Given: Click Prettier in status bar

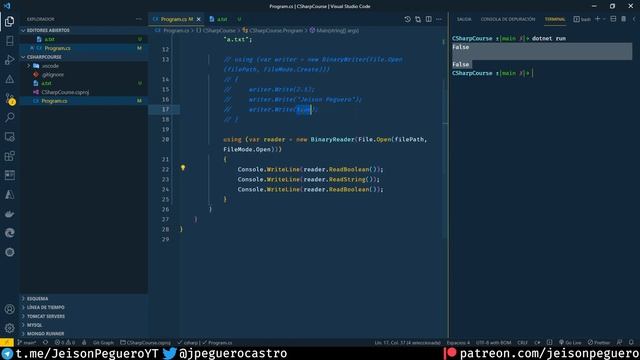Looking at the screenshot, I should [x=599, y=342].
